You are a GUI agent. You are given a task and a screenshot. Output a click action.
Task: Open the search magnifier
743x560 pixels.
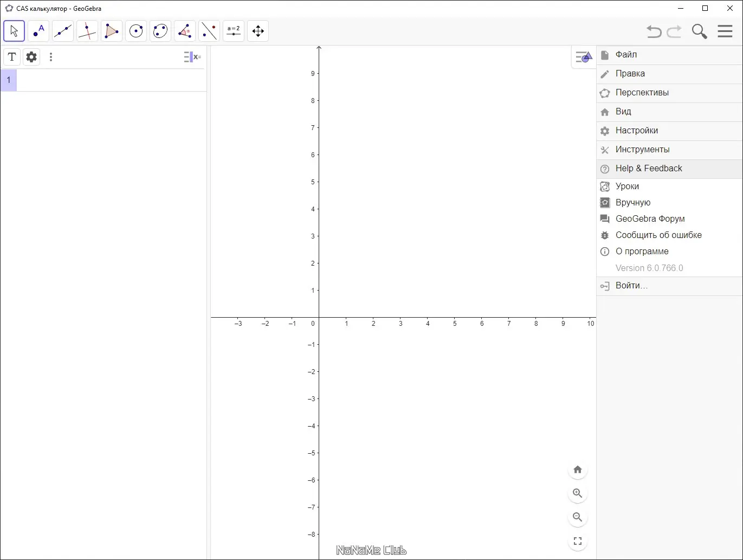coord(700,31)
